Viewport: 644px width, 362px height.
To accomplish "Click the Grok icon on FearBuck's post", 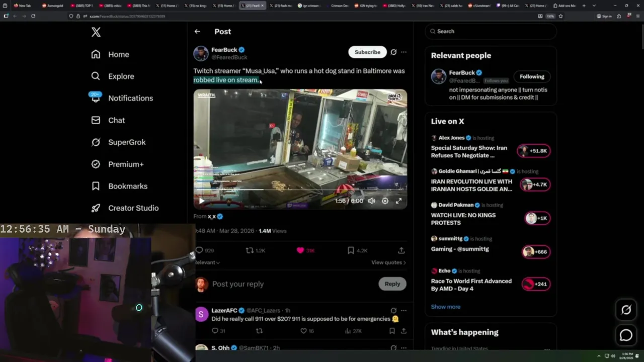I will pos(393,52).
